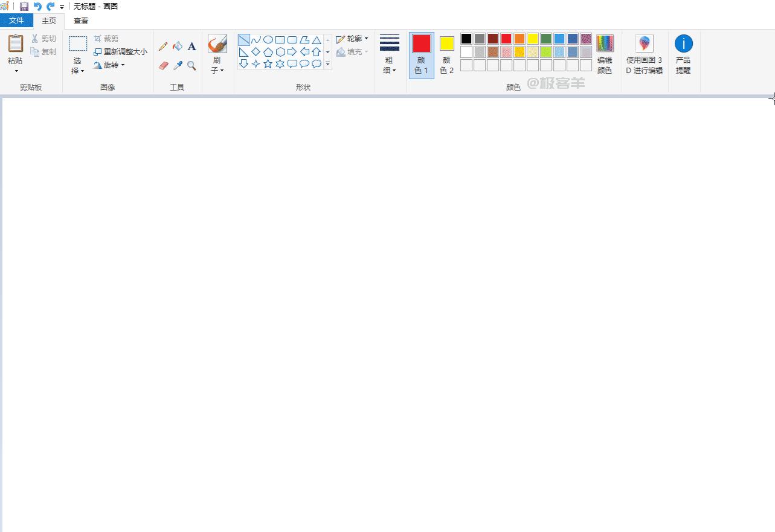Click 重新调整大小 resize button
The image size is (775, 532).
120,52
